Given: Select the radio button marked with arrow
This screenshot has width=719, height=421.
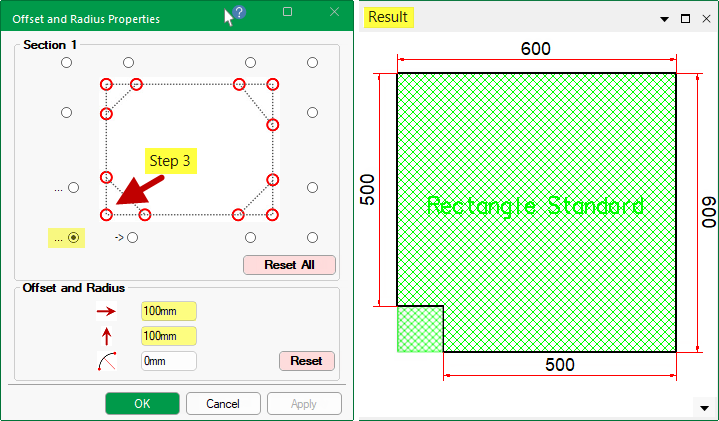Looking at the screenshot, I should pos(133,238).
